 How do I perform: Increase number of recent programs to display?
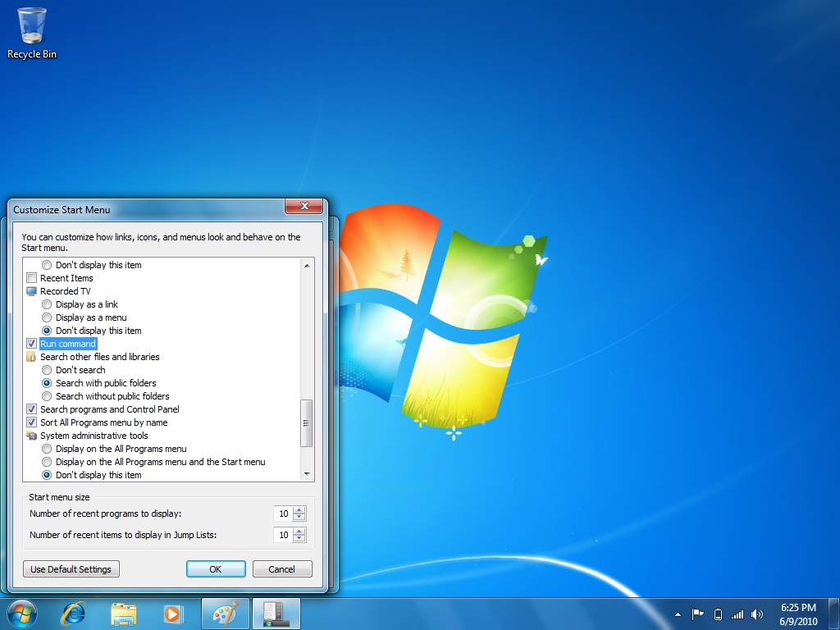tap(299, 509)
